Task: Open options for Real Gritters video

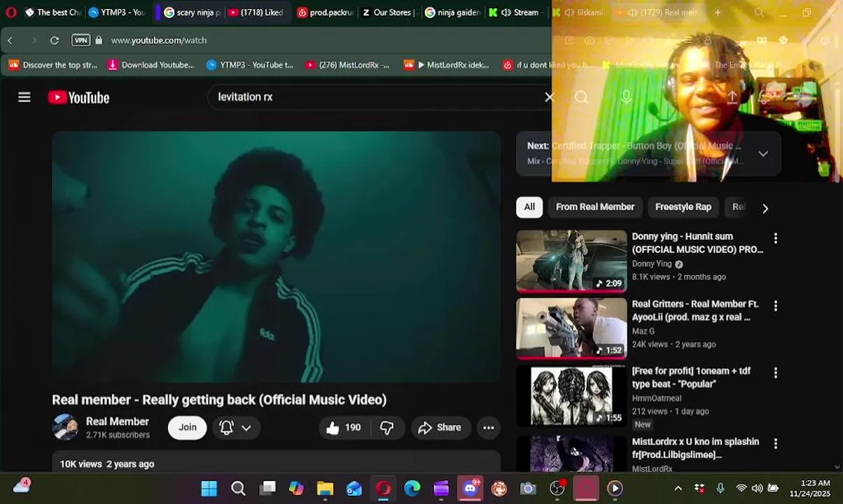Action: click(x=775, y=306)
